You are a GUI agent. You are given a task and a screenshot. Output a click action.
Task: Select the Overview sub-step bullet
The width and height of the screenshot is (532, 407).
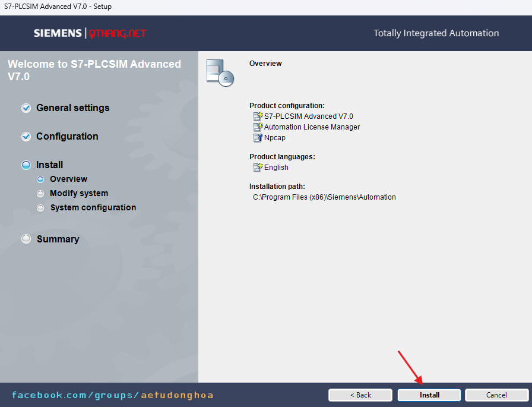click(x=40, y=179)
